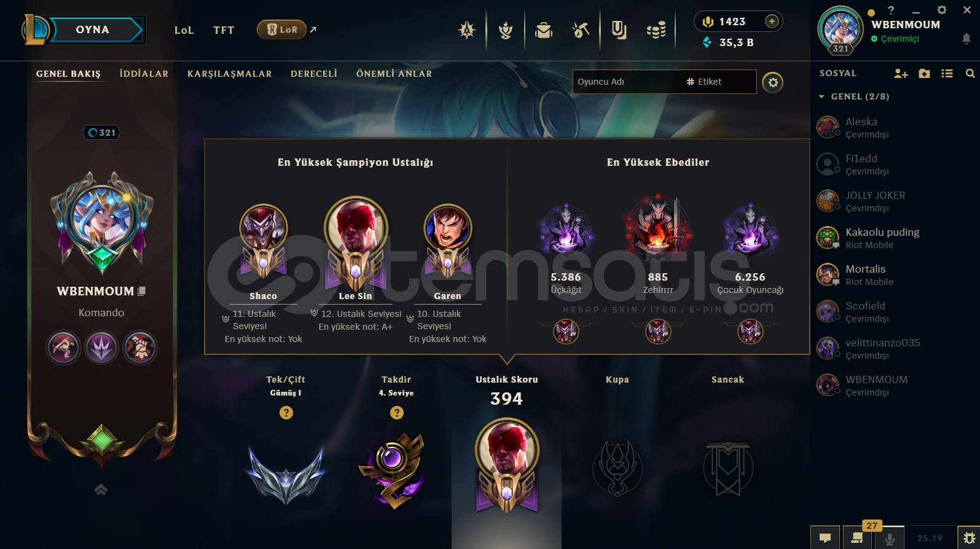Open the notifications bell icon
The image size is (980, 549).
pos(966,39)
